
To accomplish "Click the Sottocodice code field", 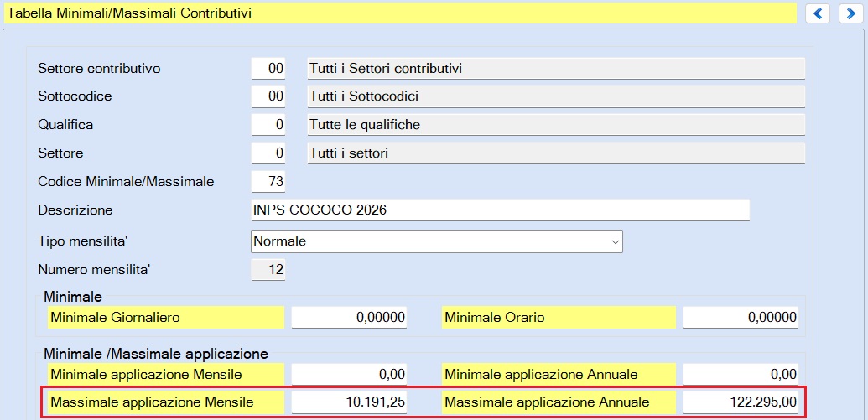I will click(268, 96).
